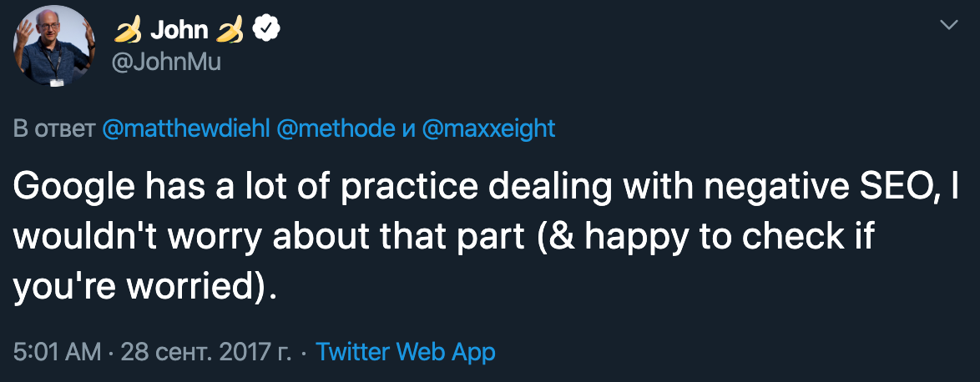Click the display name John
Image resolution: width=980 pixels, height=382 pixels.
point(179,31)
